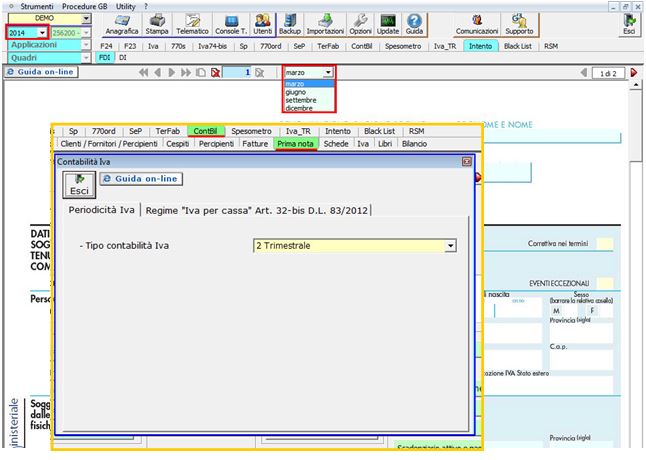Open Tipo contabilità Iva dropdown

click(450, 246)
